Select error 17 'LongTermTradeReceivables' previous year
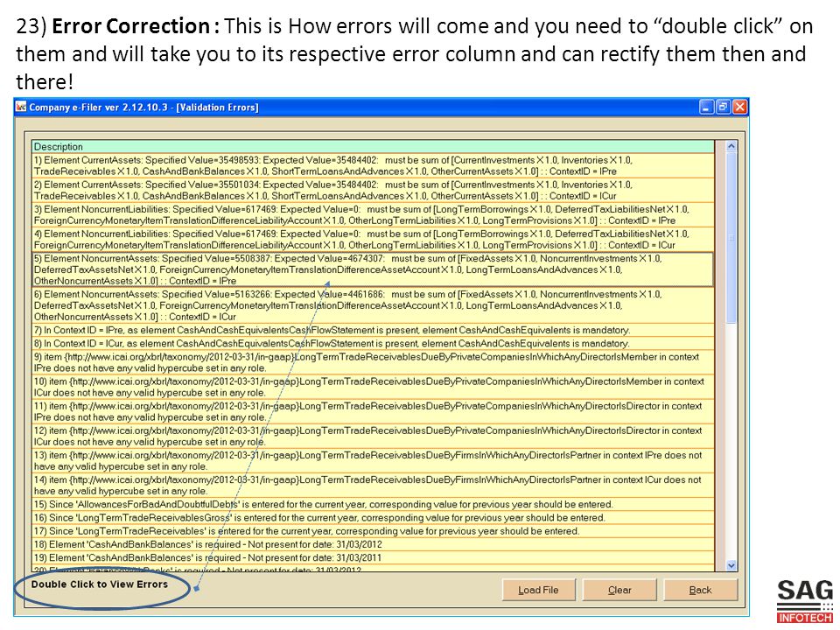Image resolution: width=840 pixels, height=630 pixels. (x=373, y=531)
